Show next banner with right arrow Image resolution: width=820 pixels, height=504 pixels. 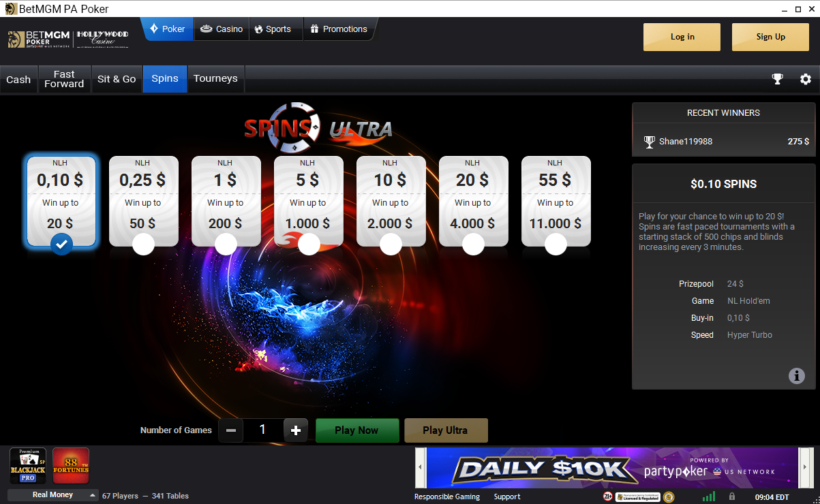(x=806, y=467)
